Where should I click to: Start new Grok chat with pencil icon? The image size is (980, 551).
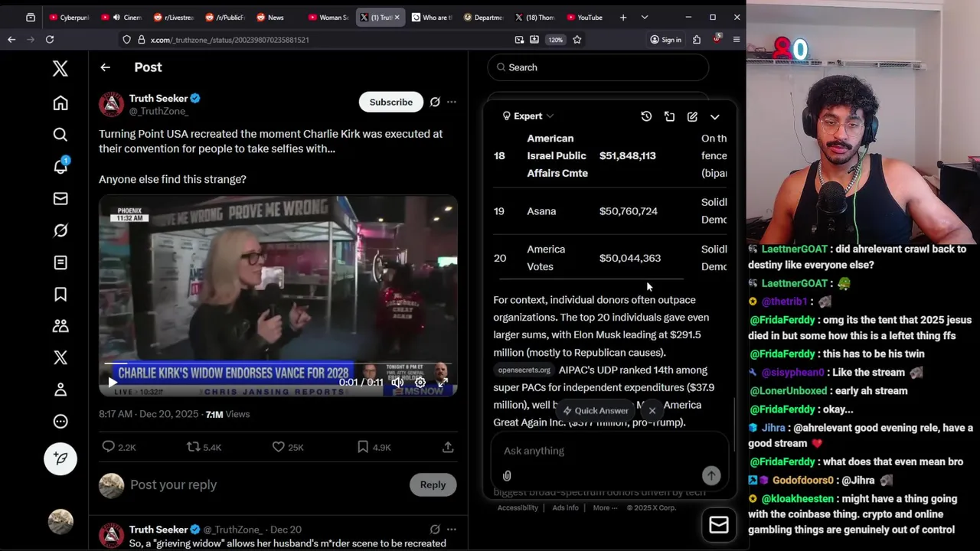[692, 116]
